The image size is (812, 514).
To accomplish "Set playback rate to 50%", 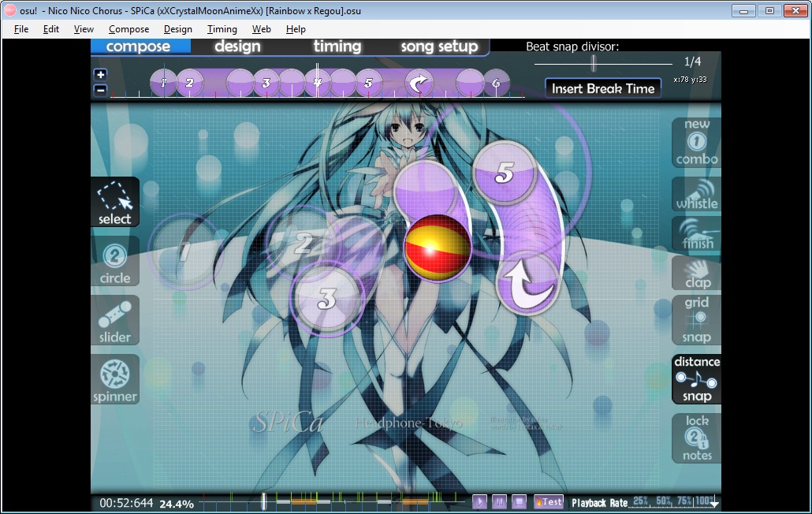I will click(663, 501).
